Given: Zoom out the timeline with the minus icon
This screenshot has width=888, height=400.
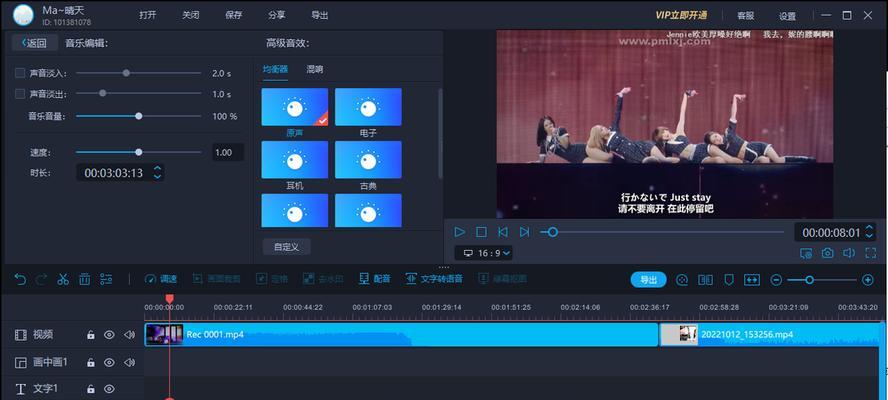Looking at the screenshot, I should 776,280.
